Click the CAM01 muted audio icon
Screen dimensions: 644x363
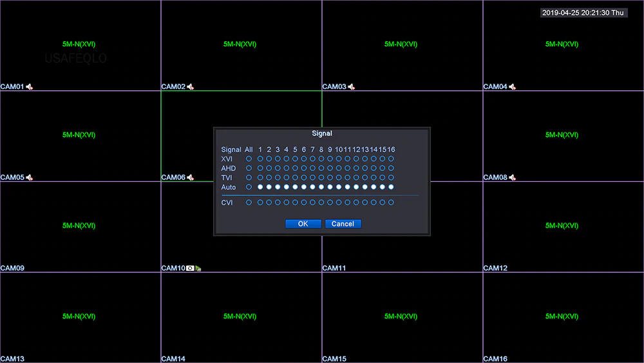[x=30, y=87]
